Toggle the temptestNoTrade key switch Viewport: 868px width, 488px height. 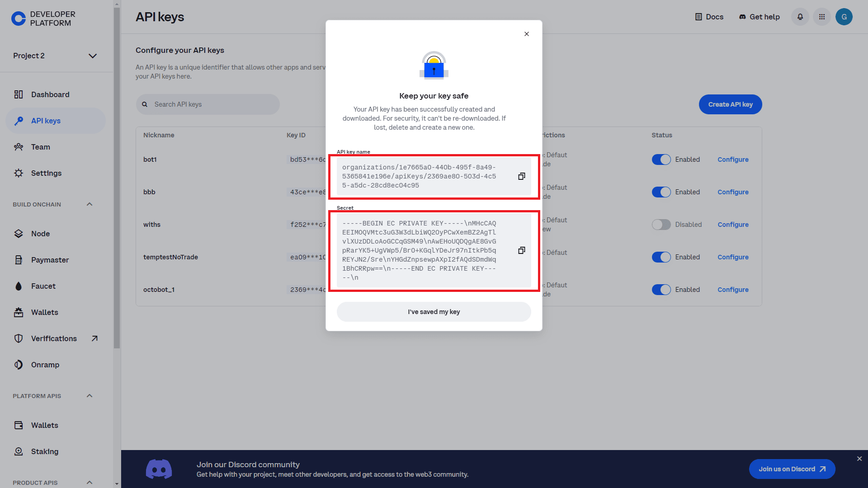pos(661,257)
